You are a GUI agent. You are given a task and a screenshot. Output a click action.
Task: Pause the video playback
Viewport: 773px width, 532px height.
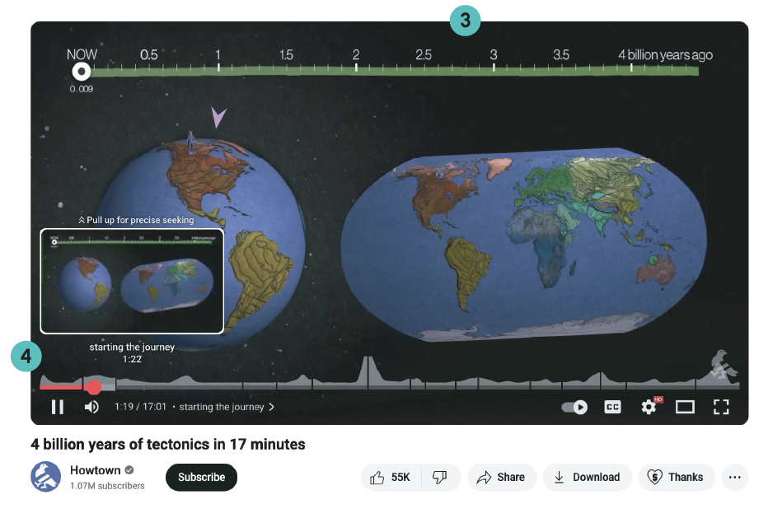[x=58, y=407]
